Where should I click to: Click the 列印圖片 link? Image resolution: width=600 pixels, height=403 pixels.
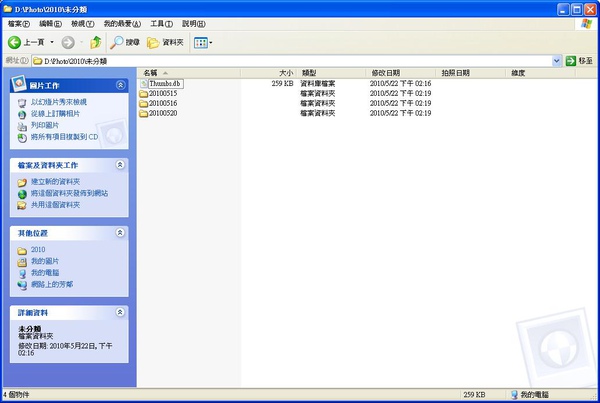[x=45, y=125]
